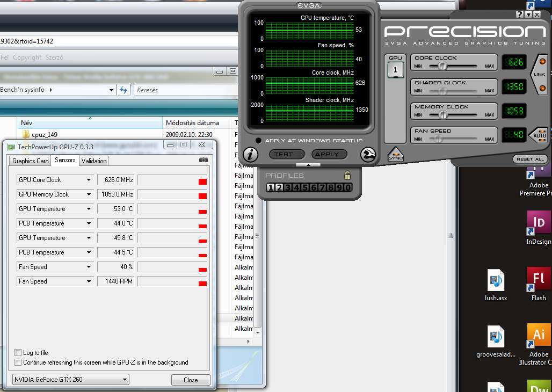Select profile slot 1
The width and height of the screenshot is (552, 392).
tap(271, 187)
